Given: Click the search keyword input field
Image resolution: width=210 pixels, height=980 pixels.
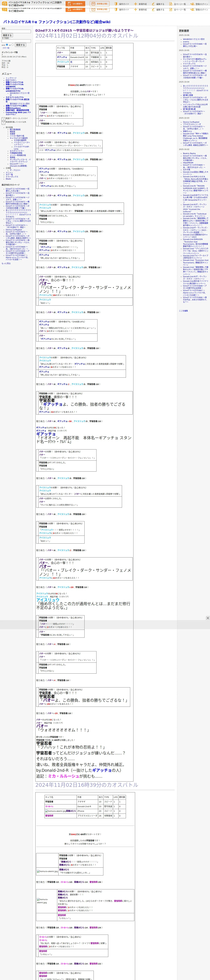Looking at the screenshot, I should pos(16,32).
